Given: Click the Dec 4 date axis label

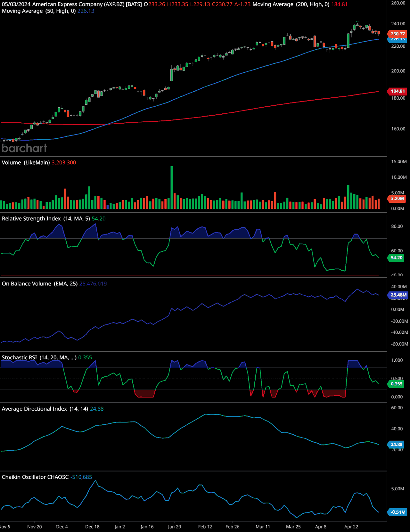Looking at the screenshot, I should (x=62, y=527).
